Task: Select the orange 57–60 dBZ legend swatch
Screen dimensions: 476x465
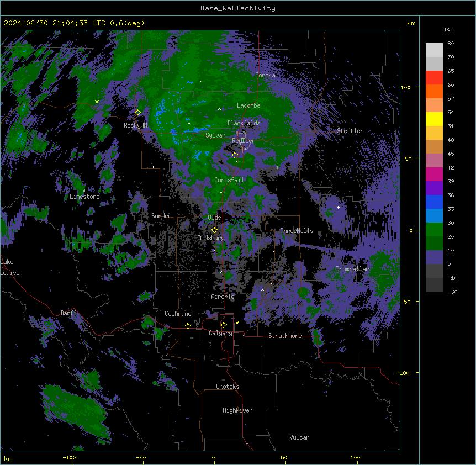Action: pos(434,91)
